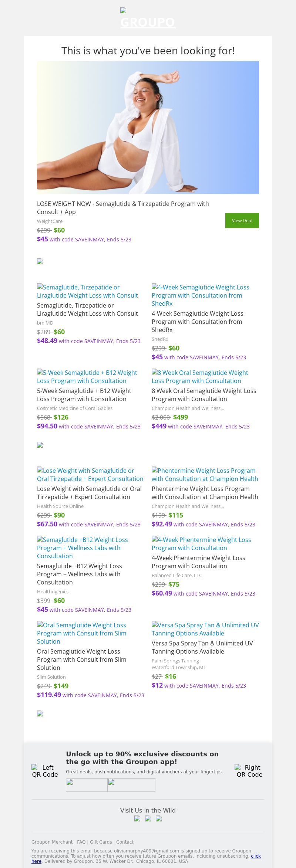Viewport: 296px width, 868px height.
Task: Open 4-Week Phentermine Weight Loss deal link
Action: coord(201,543)
